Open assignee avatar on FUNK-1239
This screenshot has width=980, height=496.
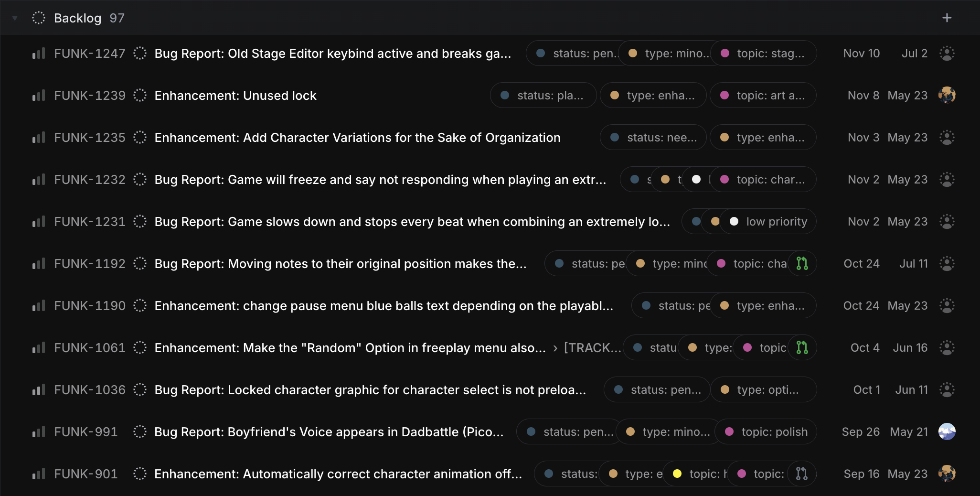947,95
